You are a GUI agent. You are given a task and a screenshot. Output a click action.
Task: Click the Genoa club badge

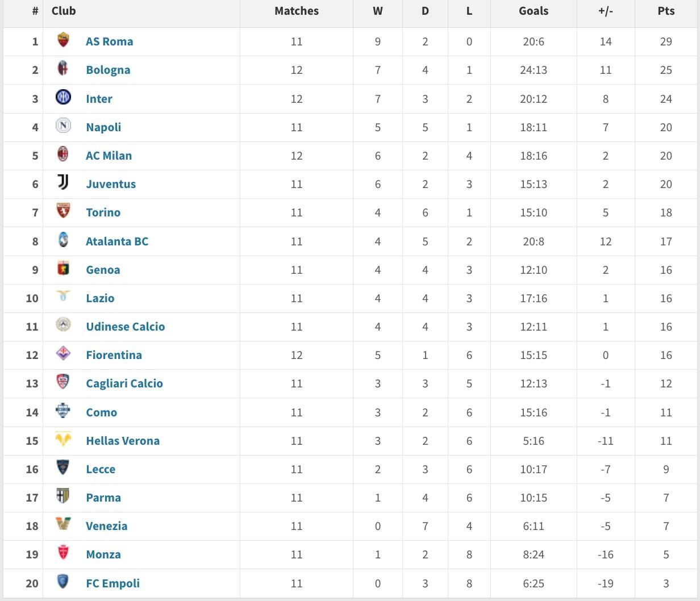tap(63, 268)
